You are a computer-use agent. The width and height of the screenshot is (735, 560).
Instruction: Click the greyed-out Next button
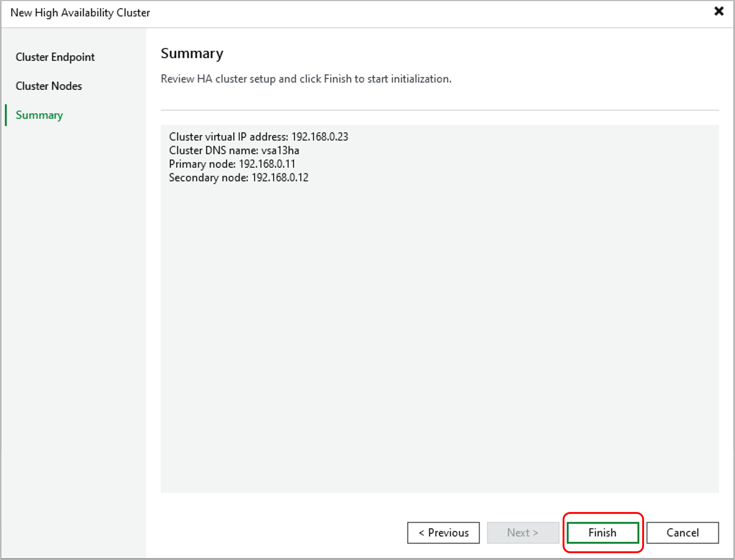pyautogui.click(x=523, y=533)
